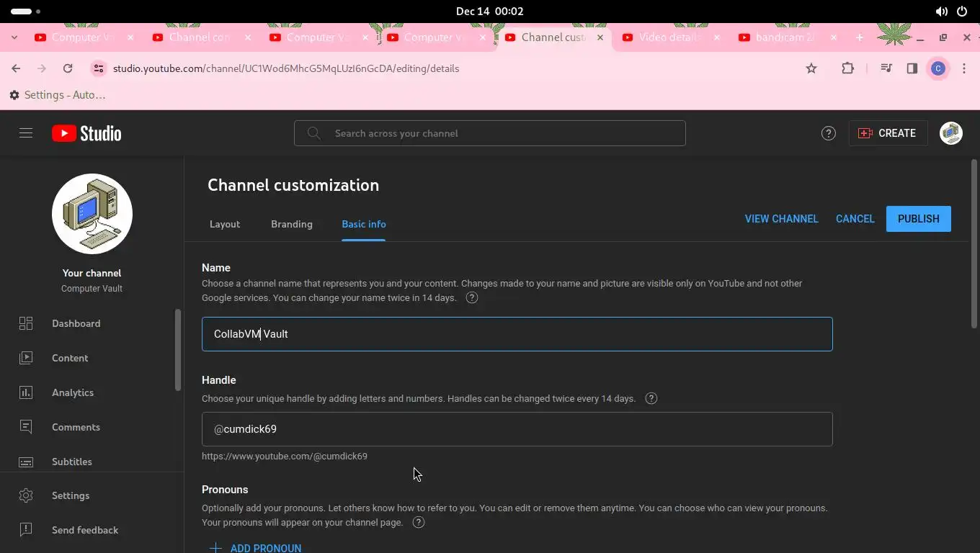
Task: Open Chrome profile avatar C
Action: pos(938,68)
